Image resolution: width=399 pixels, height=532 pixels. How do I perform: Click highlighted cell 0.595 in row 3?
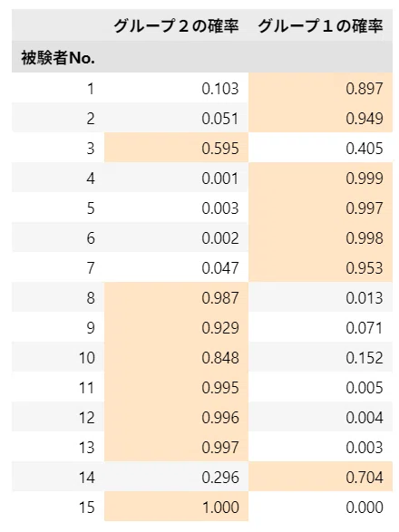tap(176, 148)
